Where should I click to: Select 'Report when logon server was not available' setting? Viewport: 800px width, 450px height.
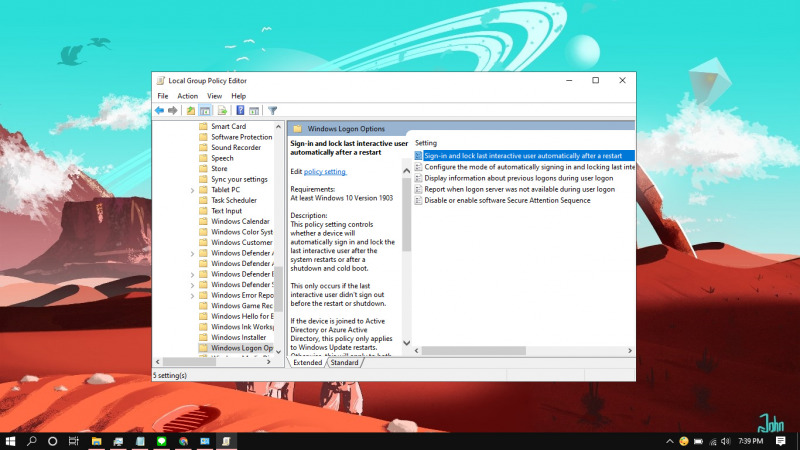coord(519,189)
